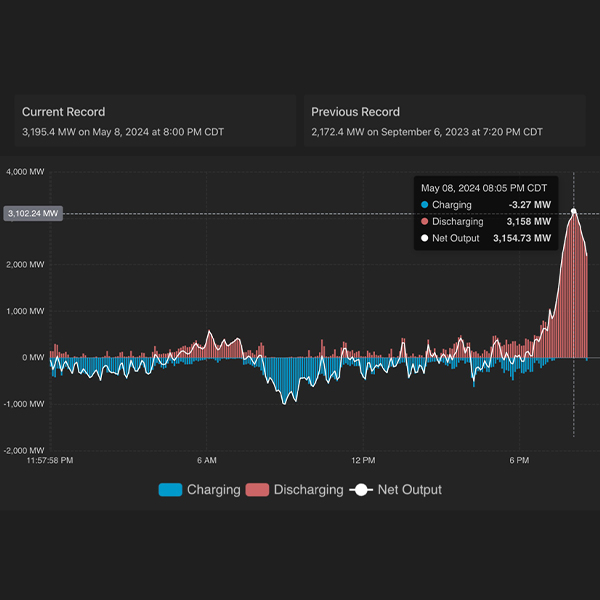600x600 pixels.
Task: Click the 6 AM x-axis tick label
Action: [x=207, y=460]
